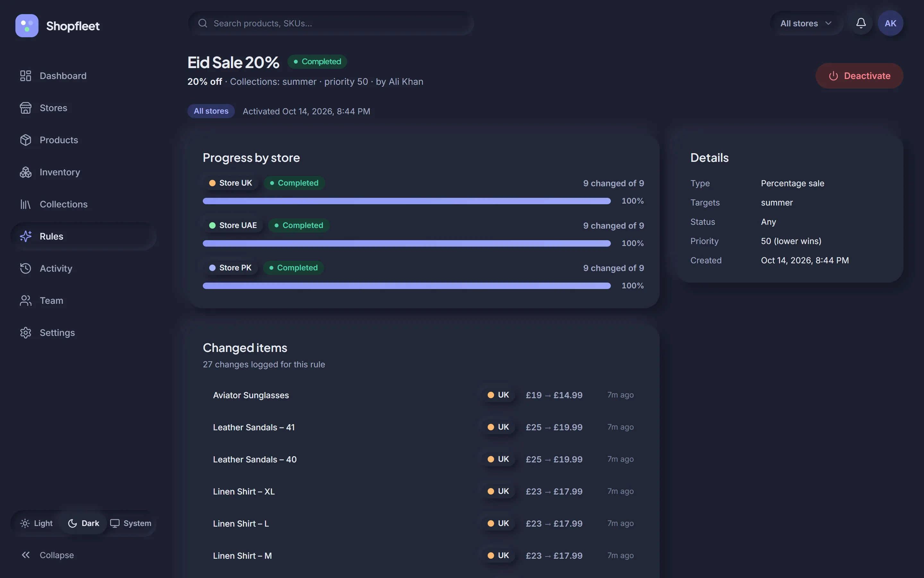Select the Aviator Sunglasses row

[423, 395]
